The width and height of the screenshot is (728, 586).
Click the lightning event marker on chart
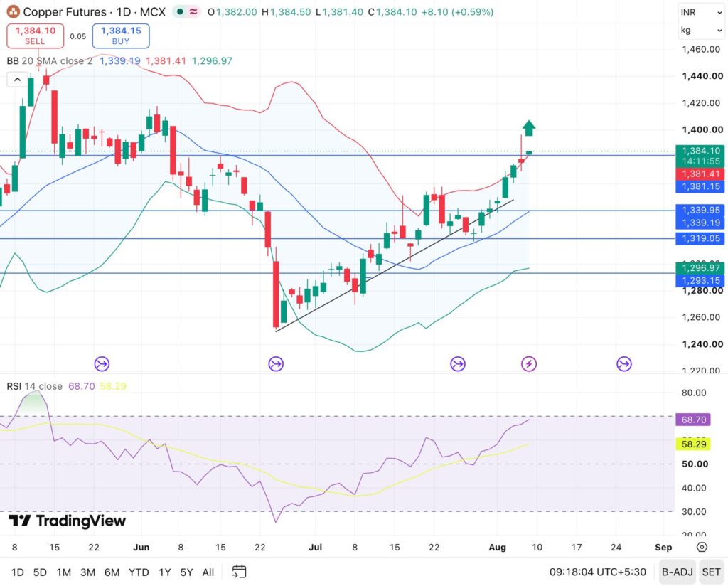coord(529,364)
